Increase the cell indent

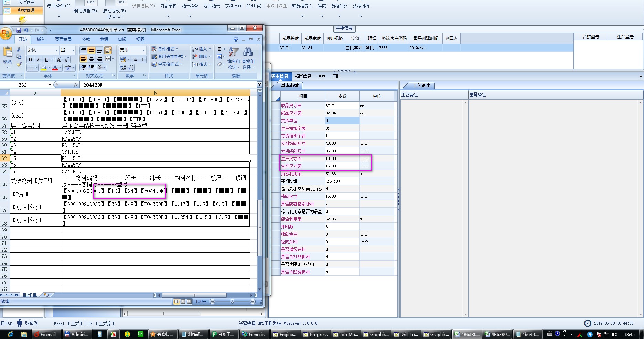[x=92, y=67]
